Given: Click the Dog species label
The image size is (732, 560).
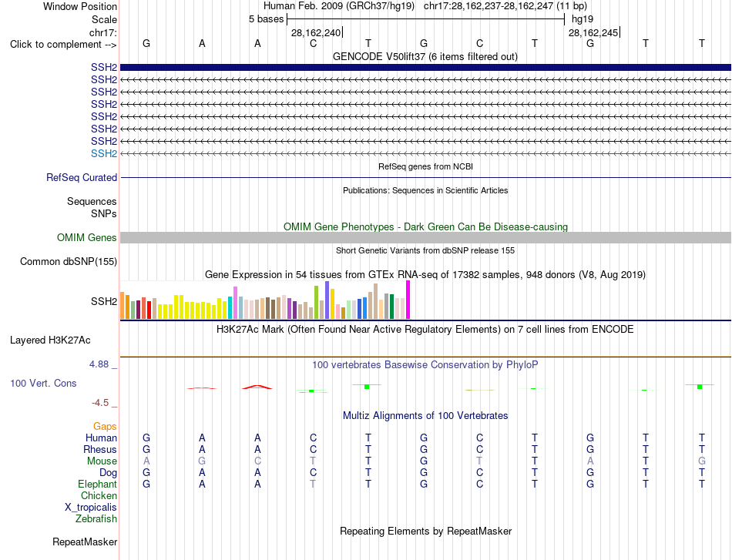Looking at the screenshot, I should pyautogui.click(x=108, y=473).
